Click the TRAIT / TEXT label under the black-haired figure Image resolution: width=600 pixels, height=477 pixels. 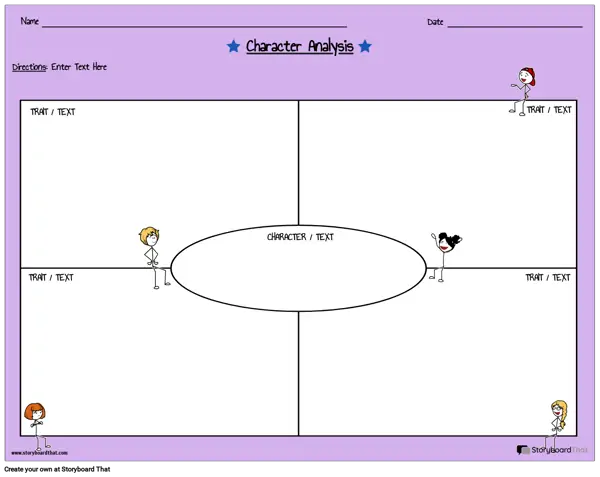[x=548, y=278]
